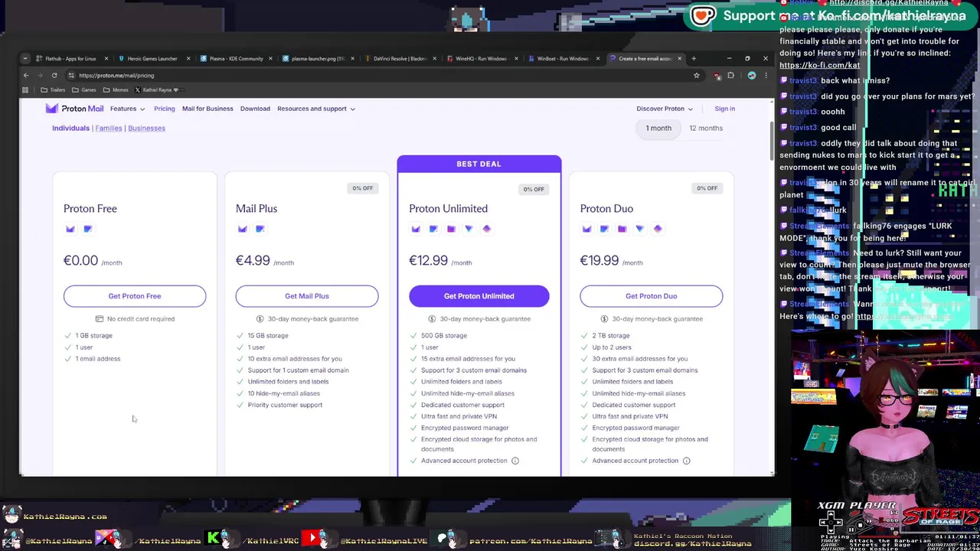Click info icon beside Duo Advanced account protection
Viewport: 980px width, 551px height.
pyautogui.click(x=686, y=461)
